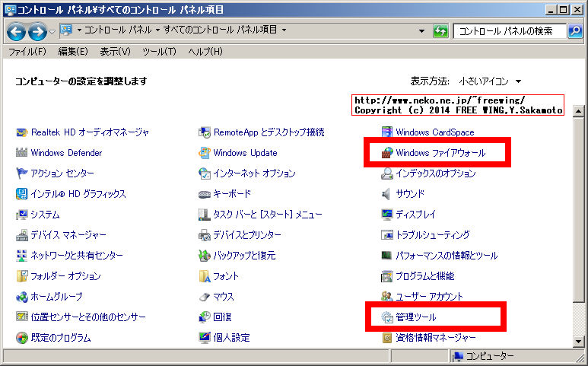Screen dimensions: 588x366
Task: Open the バックアップと復元 icon
Action: [205, 256]
